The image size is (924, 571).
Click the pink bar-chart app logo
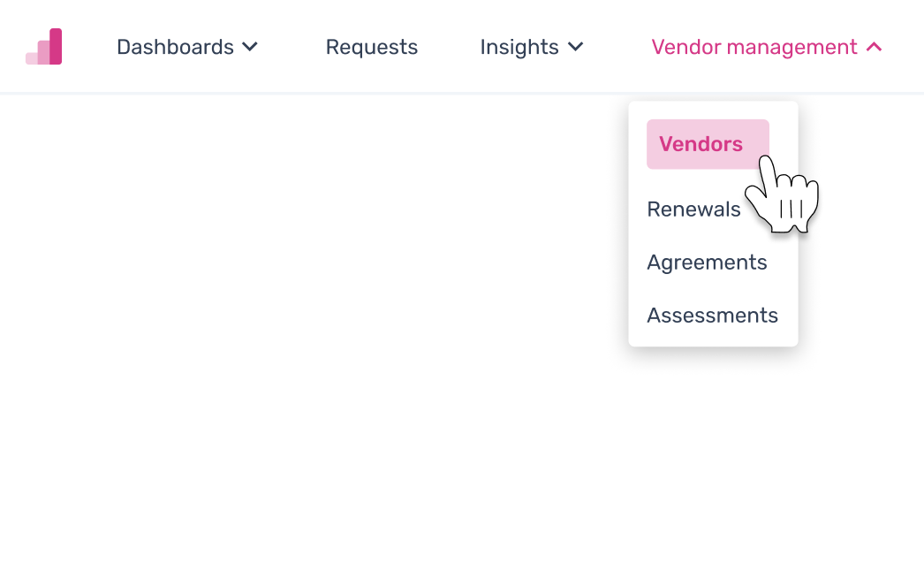[x=43, y=47]
